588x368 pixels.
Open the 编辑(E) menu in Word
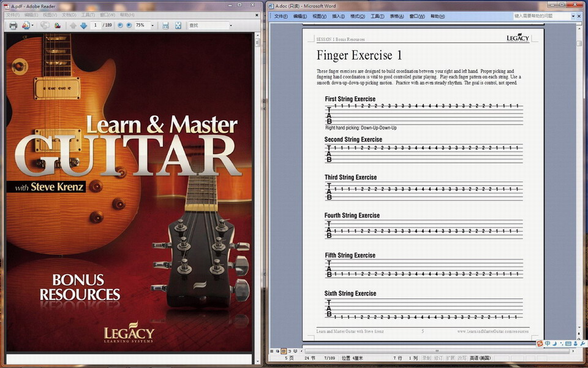[300, 16]
